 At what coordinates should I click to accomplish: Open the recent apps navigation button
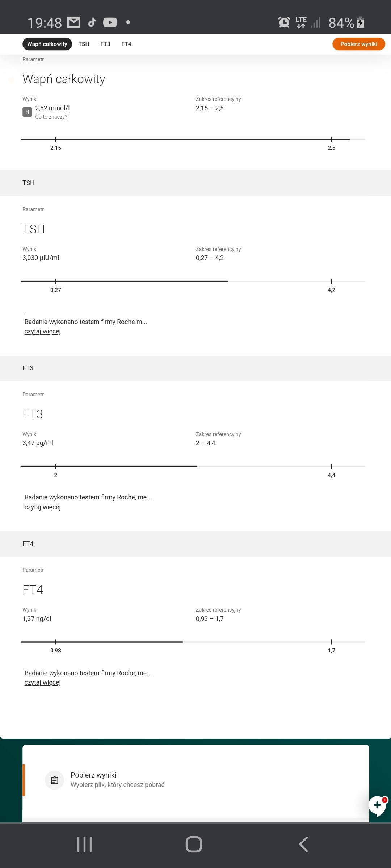[84, 844]
